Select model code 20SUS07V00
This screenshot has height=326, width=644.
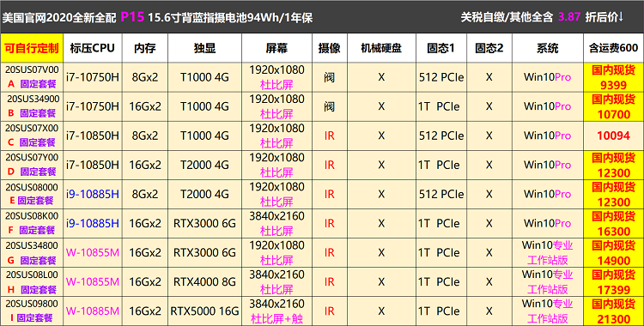coord(32,69)
